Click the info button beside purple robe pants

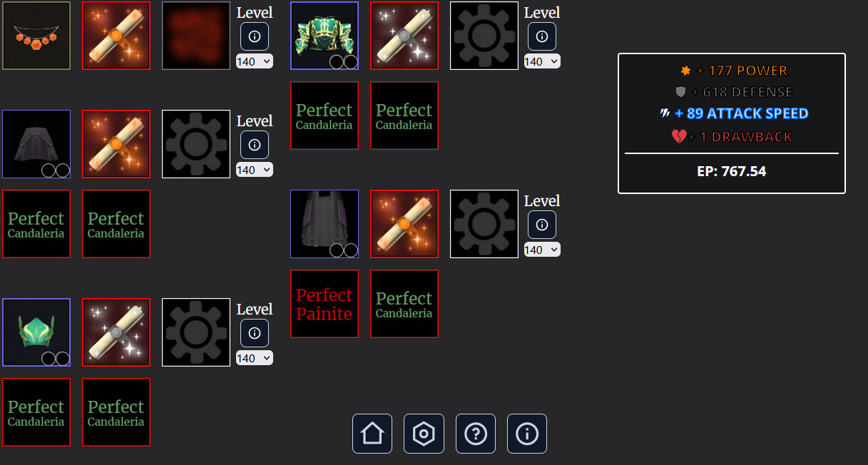pyautogui.click(x=542, y=225)
